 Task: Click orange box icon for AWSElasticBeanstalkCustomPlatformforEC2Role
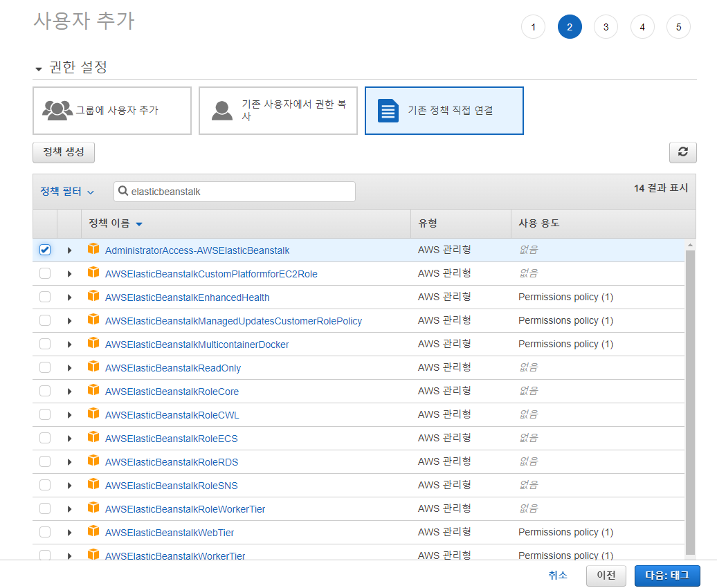tap(93, 273)
